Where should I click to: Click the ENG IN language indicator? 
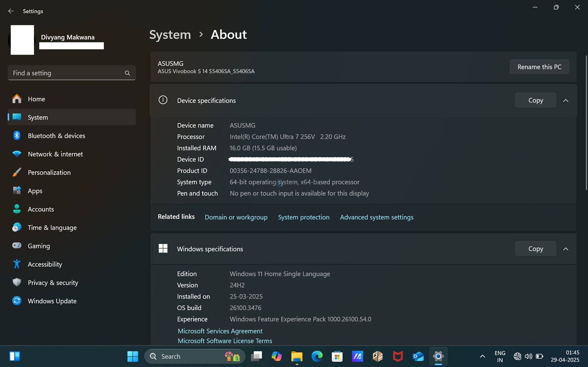tap(500, 356)
